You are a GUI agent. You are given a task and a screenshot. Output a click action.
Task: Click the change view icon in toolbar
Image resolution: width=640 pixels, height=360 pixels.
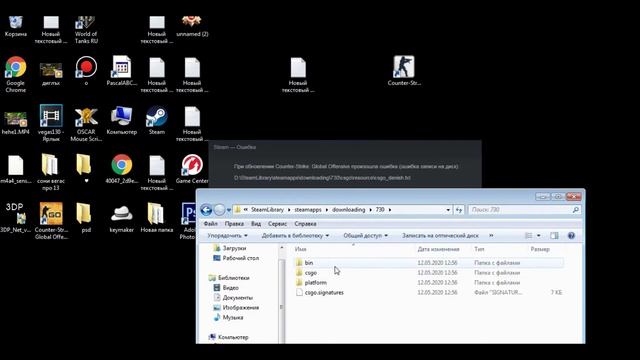click(x=528, y=236)
